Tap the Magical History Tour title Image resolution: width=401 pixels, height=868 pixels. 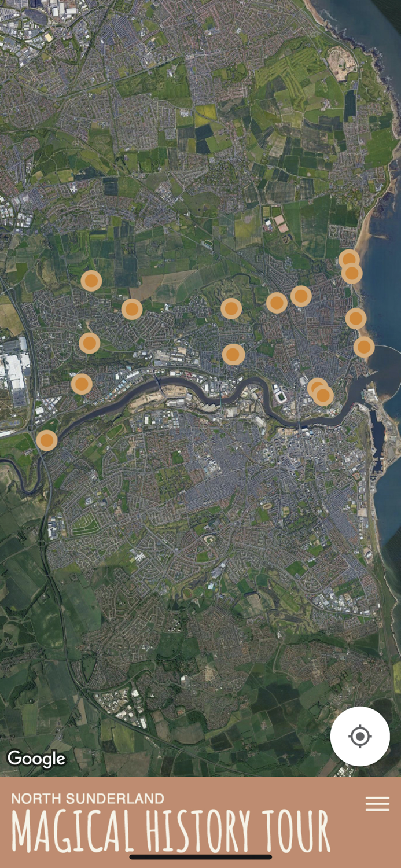click(x=171, y=832)
